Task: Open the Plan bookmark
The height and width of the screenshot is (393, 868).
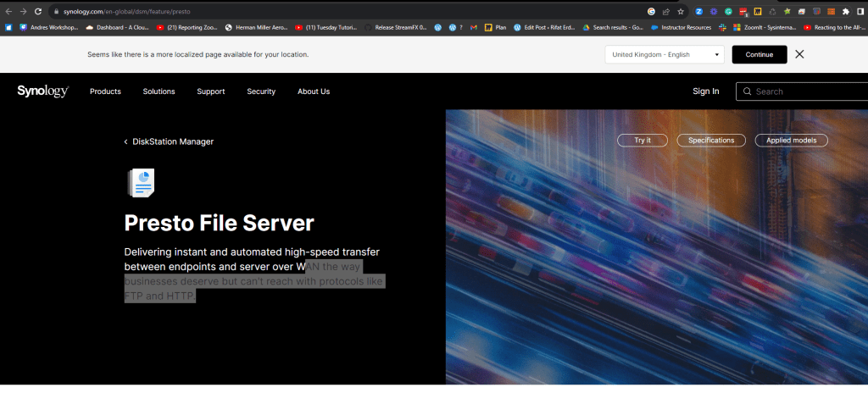Action: (x=495, y=27)
